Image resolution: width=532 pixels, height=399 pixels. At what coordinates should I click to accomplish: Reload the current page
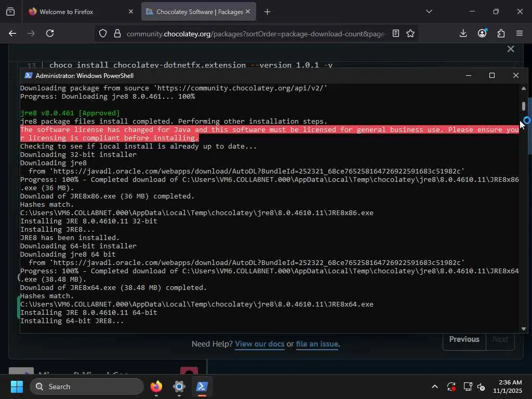(x=50, y=33)
